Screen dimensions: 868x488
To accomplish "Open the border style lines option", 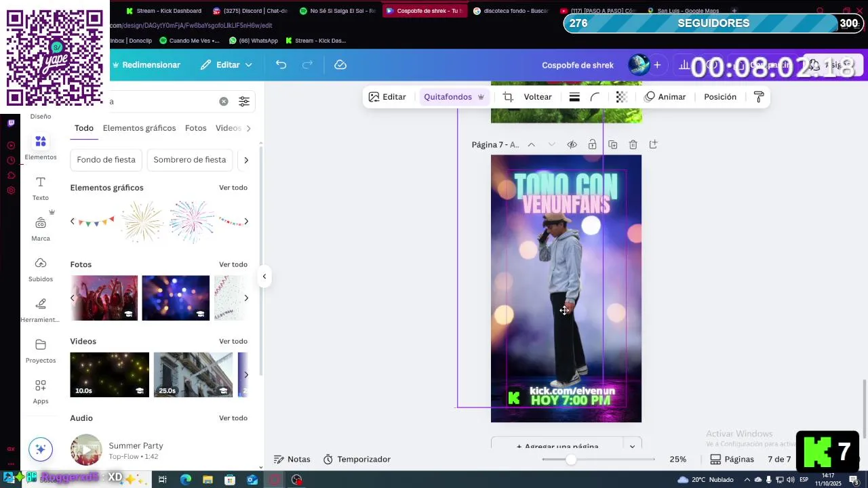I will pyautogui.click(x=574, y=97).
